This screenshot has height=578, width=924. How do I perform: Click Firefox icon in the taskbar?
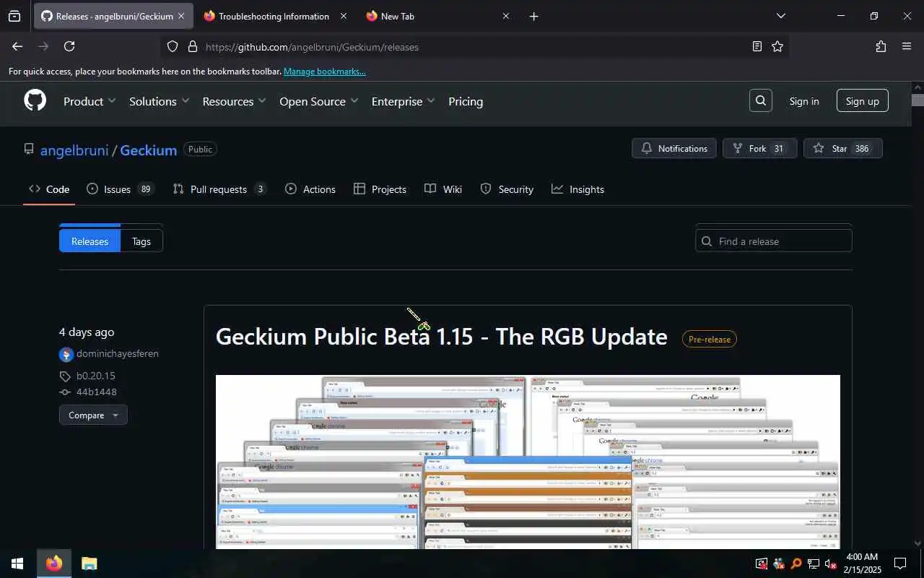click(54, 564)
